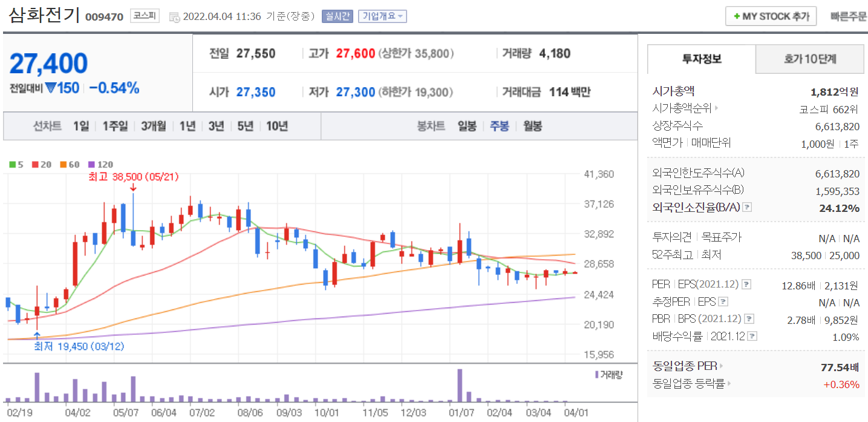Screen dimensions: 868x422
Task: Click the 시가총액 value 1,812억원
Action: (x=835, y=92)
